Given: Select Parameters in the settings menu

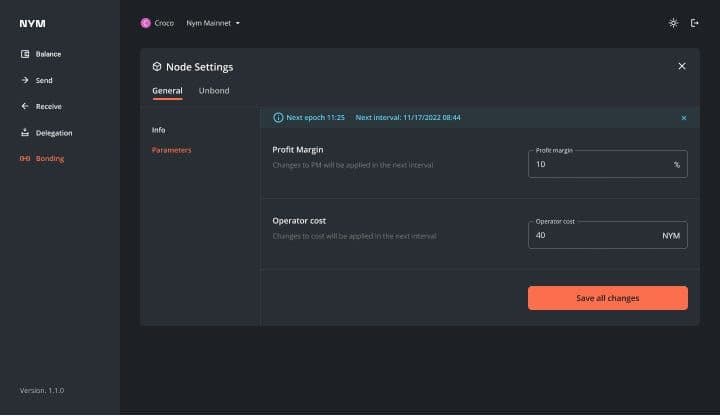Looking at the screenshot, I should pos(171,150).
